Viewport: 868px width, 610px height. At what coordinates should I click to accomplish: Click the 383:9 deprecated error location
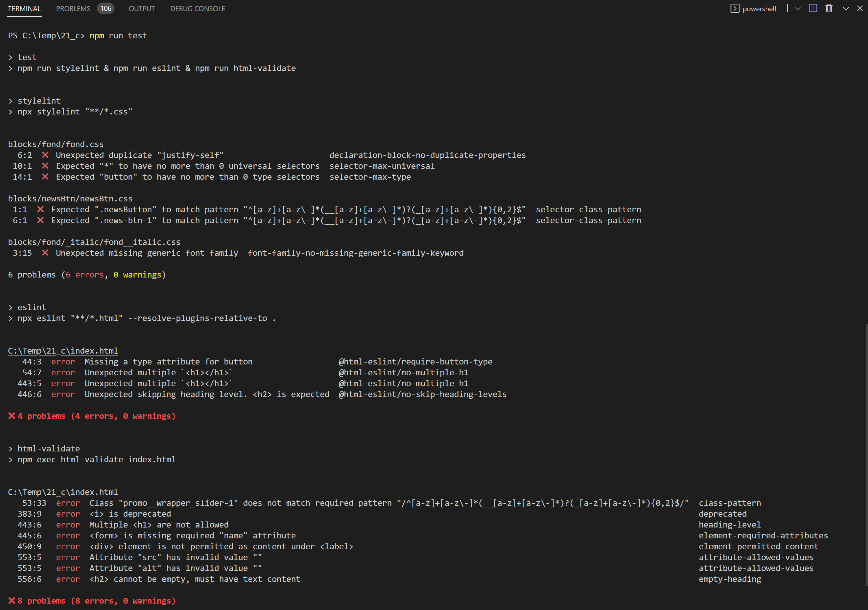(29, 514)
